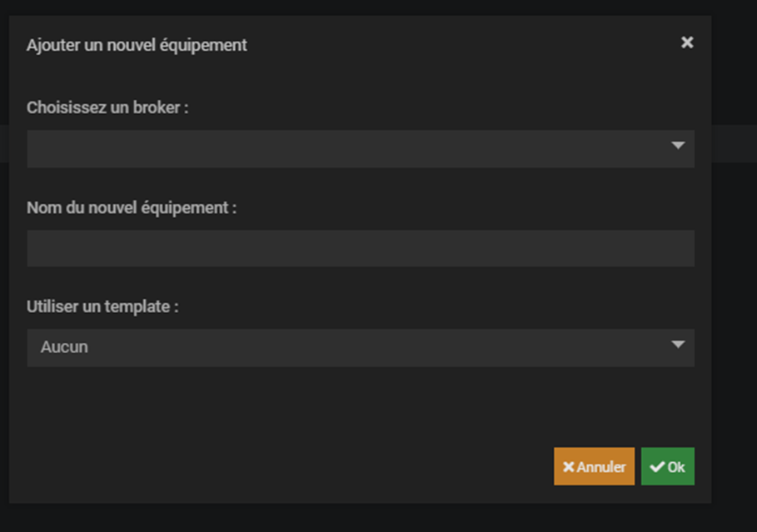
Task: Select the "Aucun" text in the template field
Action: coord(64,347)
